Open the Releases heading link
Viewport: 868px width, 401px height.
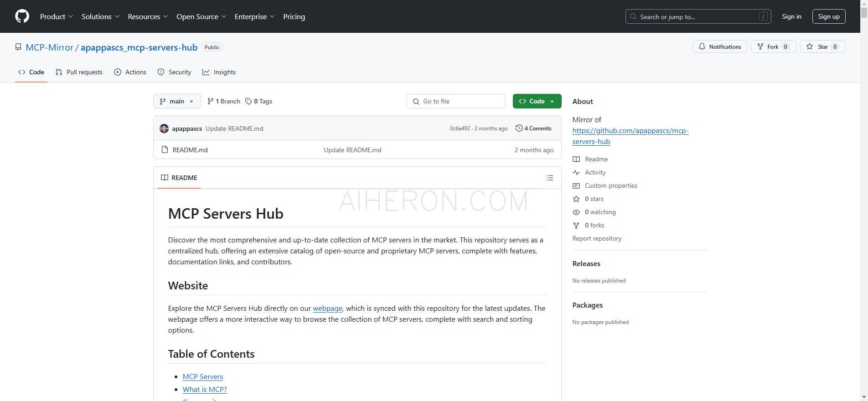[586, 263]
